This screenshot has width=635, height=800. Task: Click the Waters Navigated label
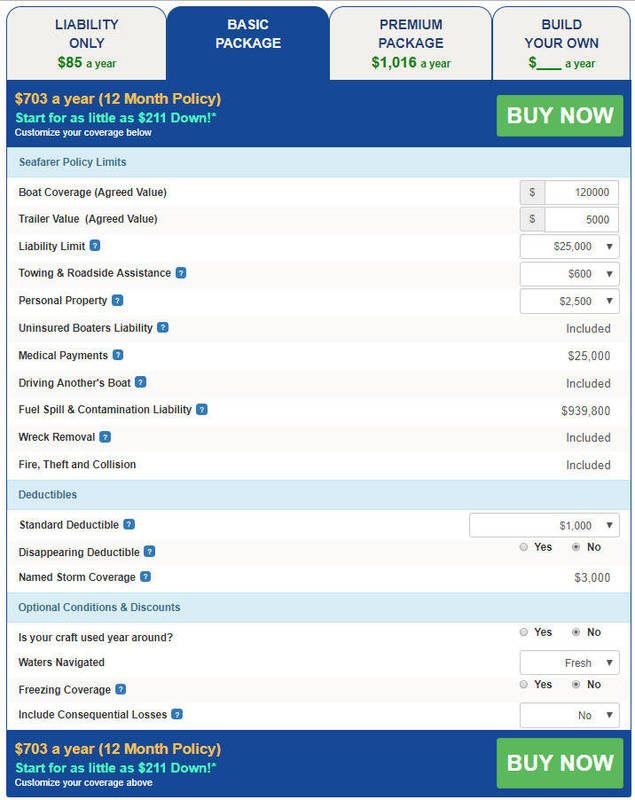[x=61, y=662]
